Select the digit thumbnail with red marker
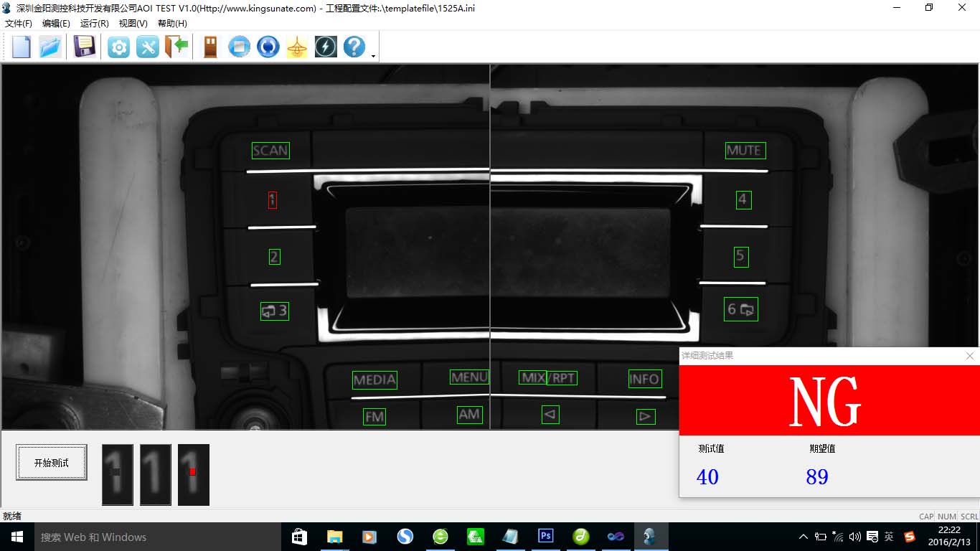The width and height of the screenshot is (980, 551). [x=194, y=475]
